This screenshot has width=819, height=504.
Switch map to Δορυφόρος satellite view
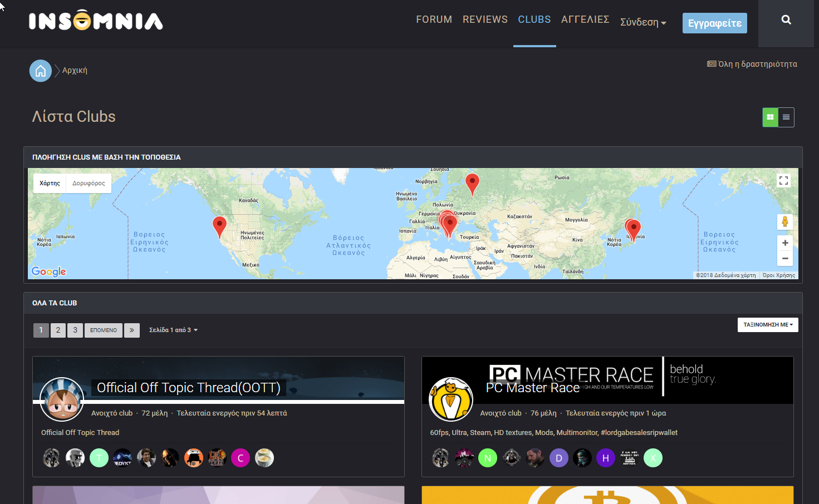[89, 183]
